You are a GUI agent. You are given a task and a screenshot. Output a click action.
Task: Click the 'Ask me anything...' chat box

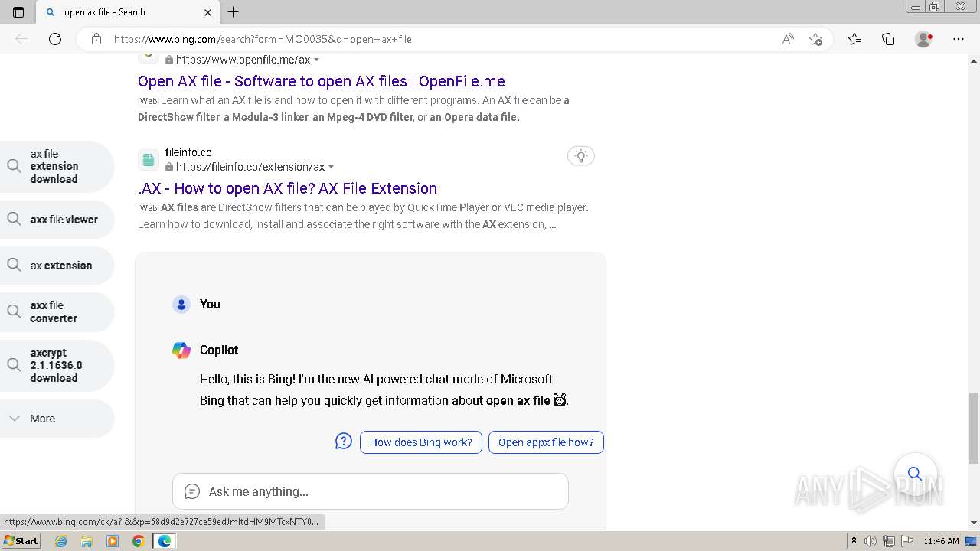click(x=371, y=491)
